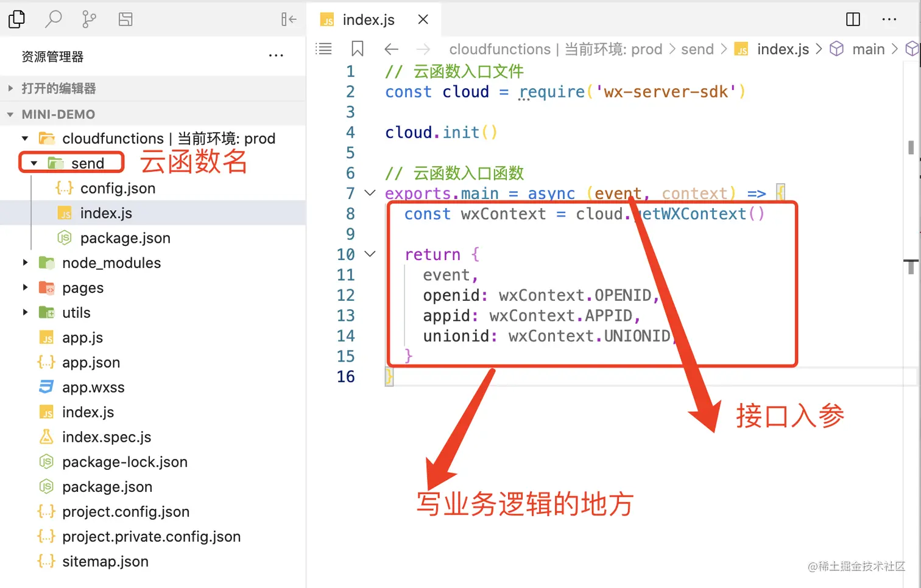Collapse the MINI-DEMO section

(x=153, y=114)
